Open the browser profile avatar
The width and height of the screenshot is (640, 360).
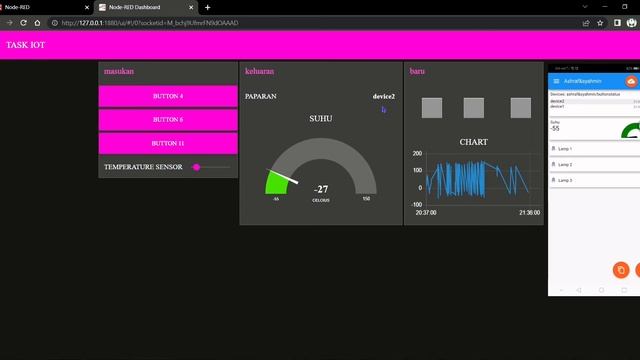point(631,23)
